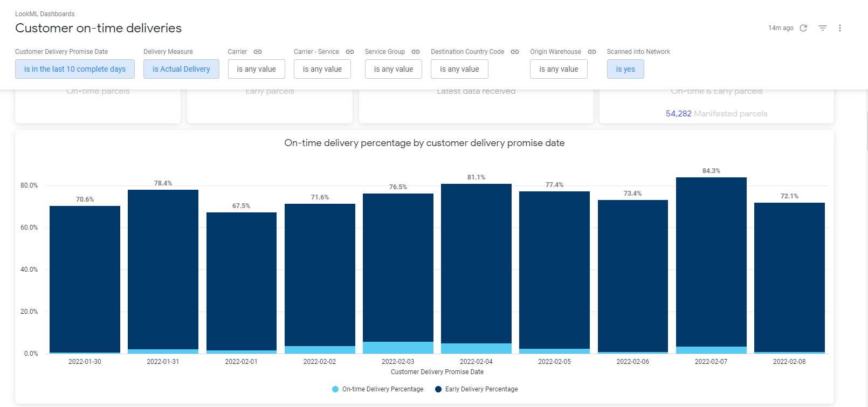The image size is (868, 407).
Task: Open the Carrier 'is any value' filter
Action: click(256, 69)
